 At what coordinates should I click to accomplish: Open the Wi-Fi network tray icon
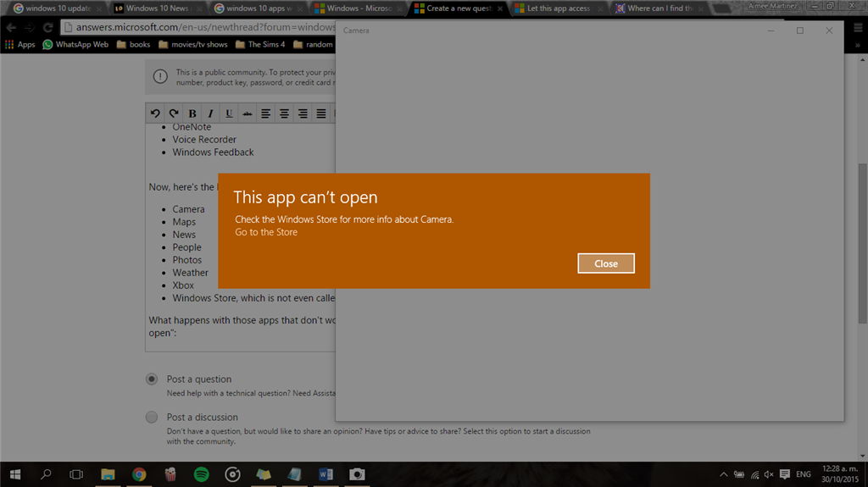click(x=754, y=474)
